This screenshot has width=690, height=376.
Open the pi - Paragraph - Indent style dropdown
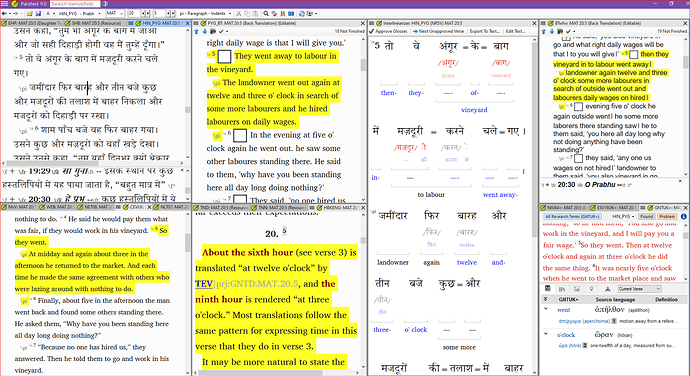(x=206, y=14)
